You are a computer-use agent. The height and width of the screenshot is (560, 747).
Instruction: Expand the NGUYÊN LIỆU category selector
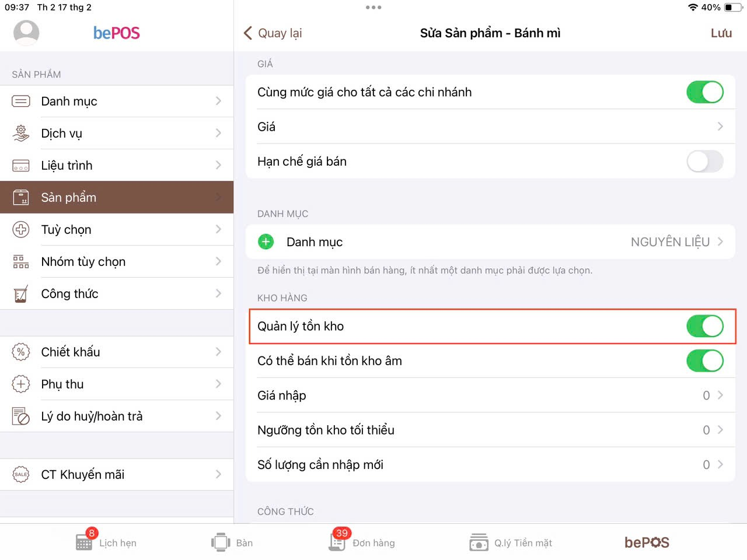tap(676, 242)
